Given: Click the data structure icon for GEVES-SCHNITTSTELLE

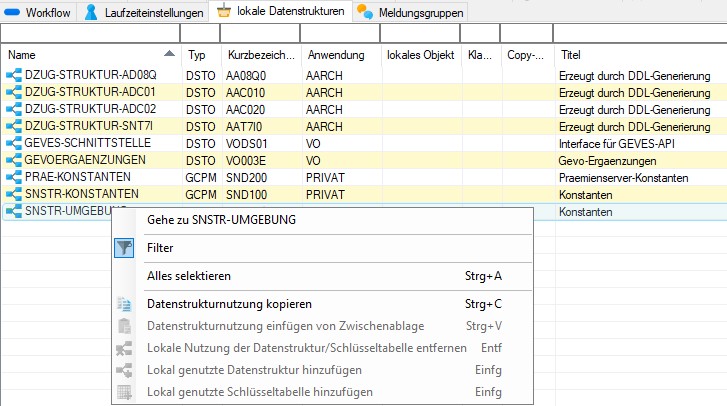Looking at the screenshot, I should coord(13,143).
